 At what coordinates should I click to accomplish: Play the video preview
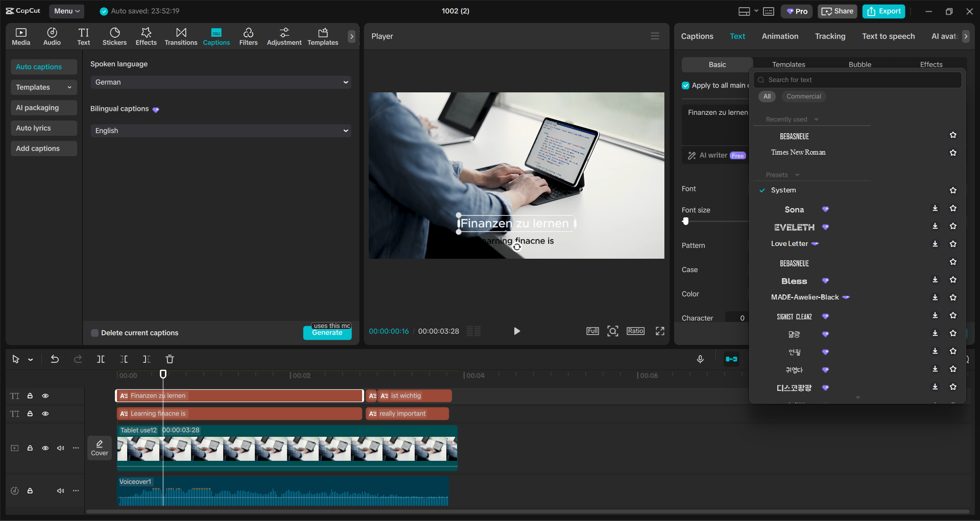(517, 331)
